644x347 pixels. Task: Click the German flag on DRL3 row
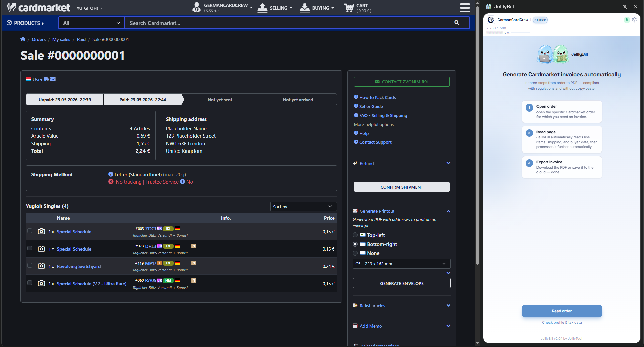point(178,246)
